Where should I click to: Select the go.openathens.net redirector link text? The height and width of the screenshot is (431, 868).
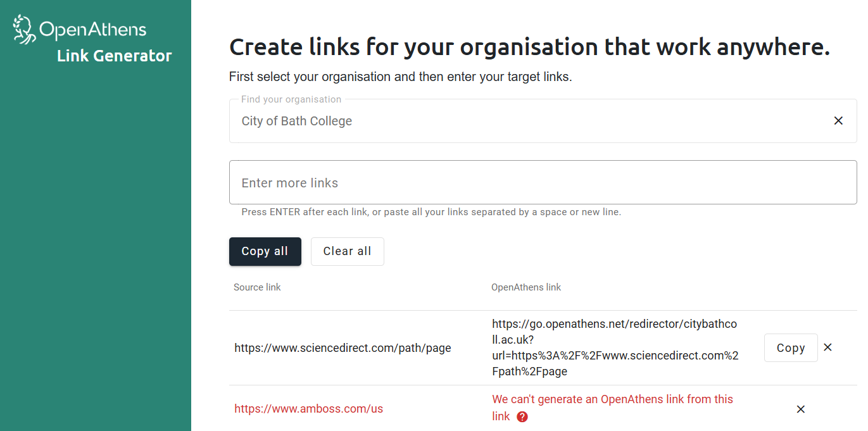coord(615,347)
